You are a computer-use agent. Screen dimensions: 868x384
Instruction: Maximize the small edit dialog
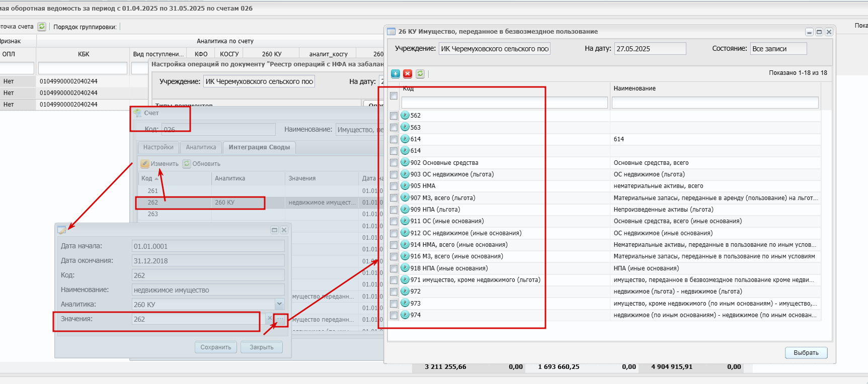pyautogui.click(x=274, y=230)
